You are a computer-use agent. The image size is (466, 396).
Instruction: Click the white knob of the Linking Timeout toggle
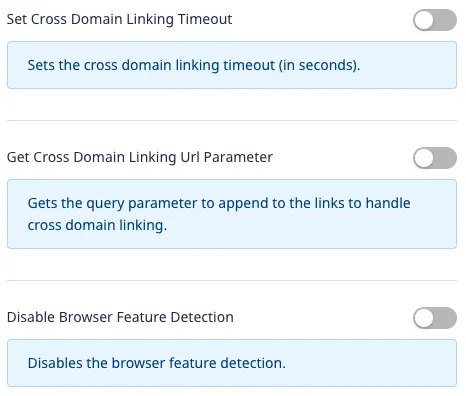tap(424, 20)
